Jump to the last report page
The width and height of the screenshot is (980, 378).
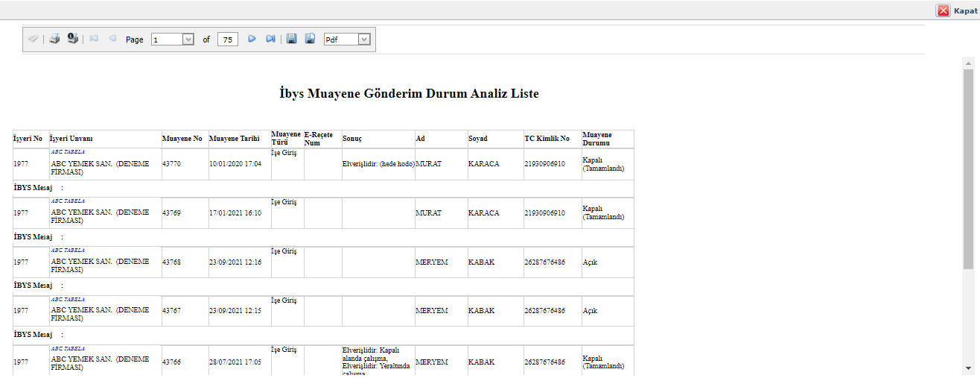point(271,40)
